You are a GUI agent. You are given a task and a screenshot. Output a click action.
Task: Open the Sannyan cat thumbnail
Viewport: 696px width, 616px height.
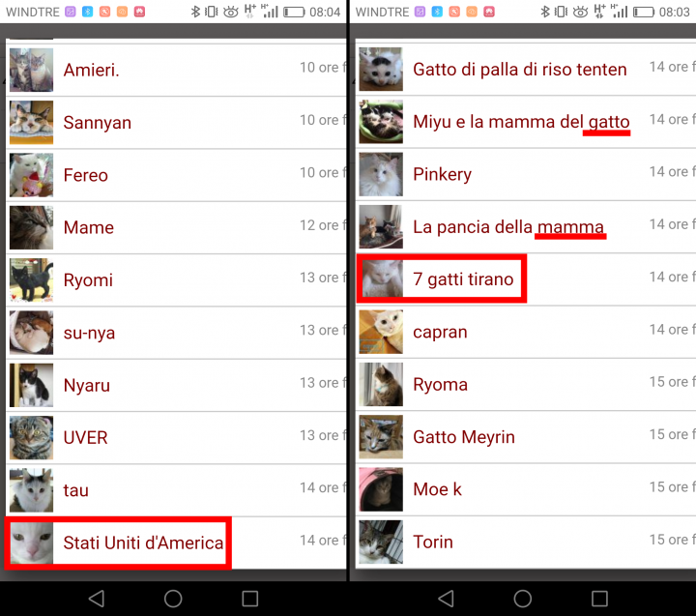[x=31, y=123]
